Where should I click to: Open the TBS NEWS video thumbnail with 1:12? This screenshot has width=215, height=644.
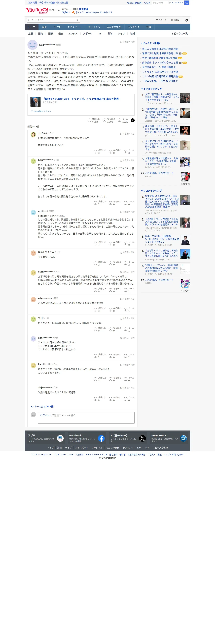pos(185,200)
